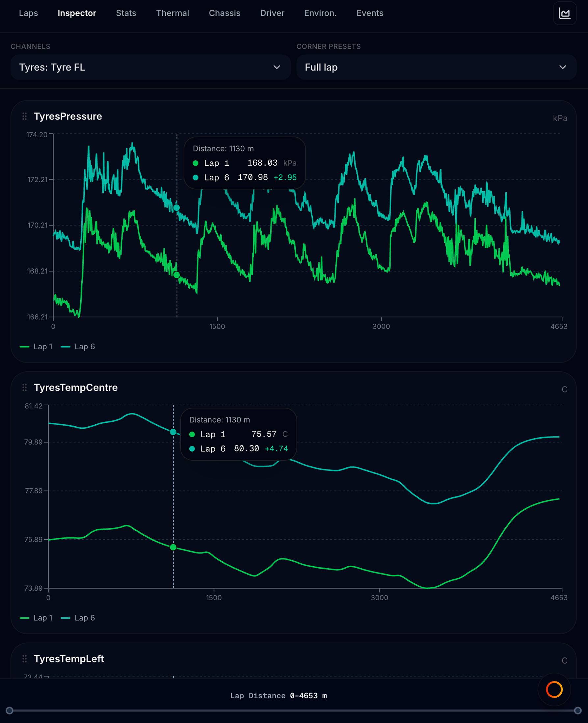
Task: Click the 174.20 y-axis label
Action: tap(37, 135)
